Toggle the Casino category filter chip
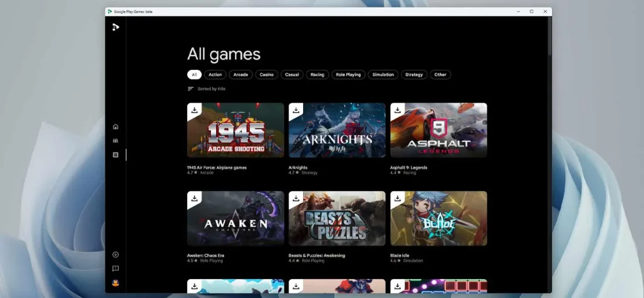Image resolution: width=644 pixels, height=298 pixels. point(266,74)
